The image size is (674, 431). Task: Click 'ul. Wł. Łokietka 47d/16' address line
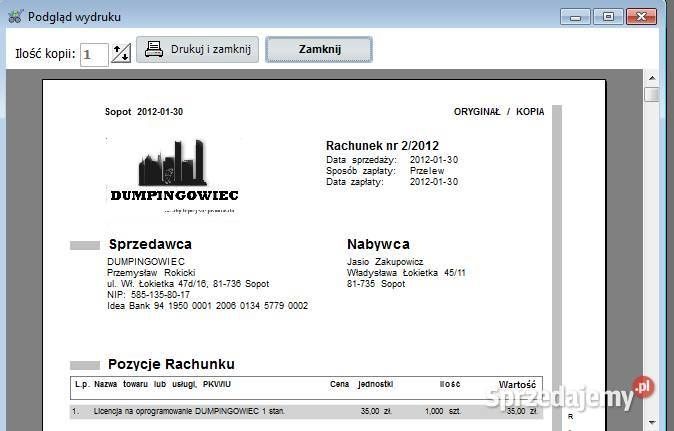point(188,284)
